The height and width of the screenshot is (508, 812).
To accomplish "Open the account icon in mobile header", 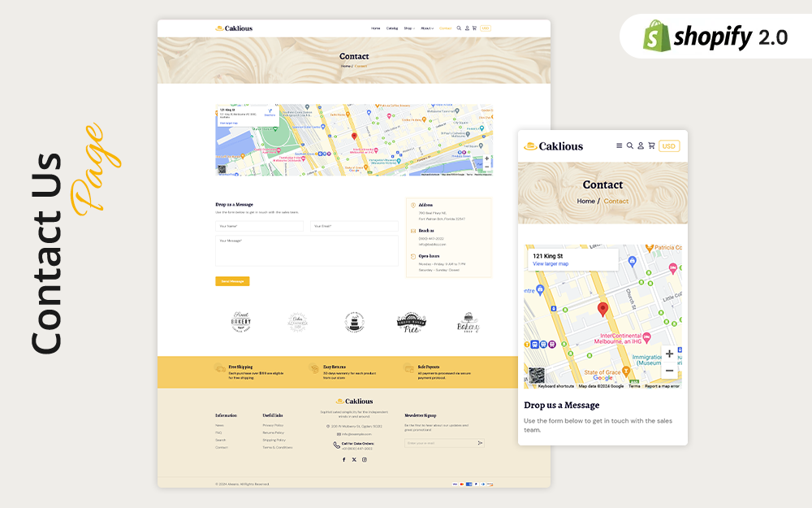I will (641, 146).
